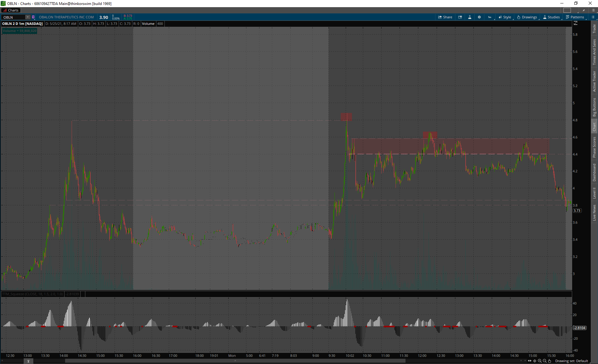The height and width of the screenshot is (364, 598).
Task: Expand the Drawing set: Default menu
Action: point(572,361)
